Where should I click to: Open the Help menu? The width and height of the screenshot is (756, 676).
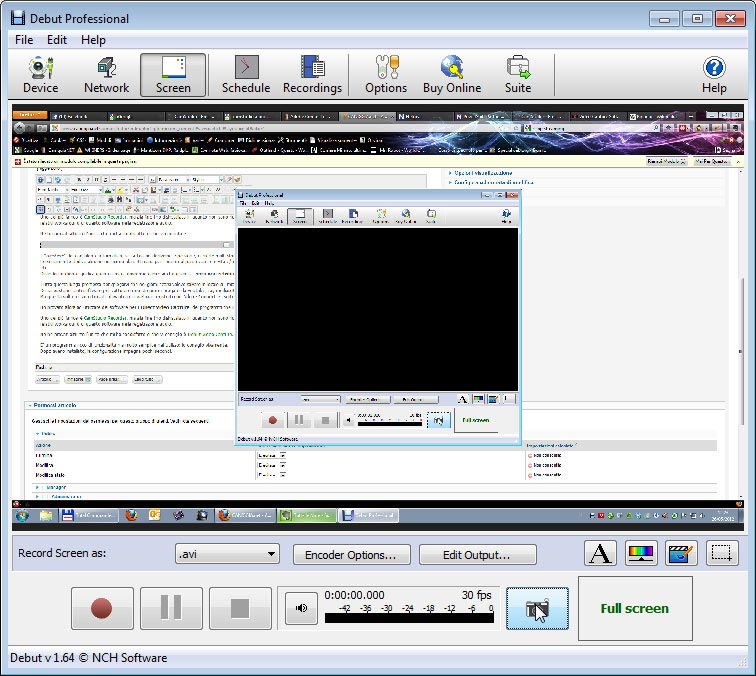(93, 40)
